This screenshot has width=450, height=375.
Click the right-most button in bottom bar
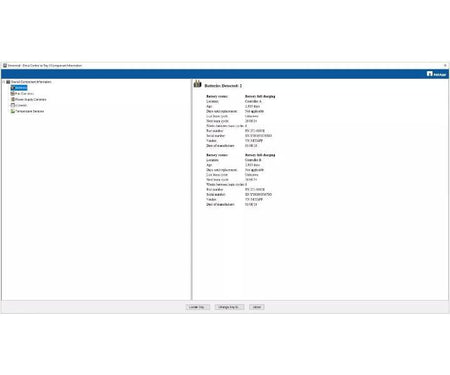(x=257, y=307)
